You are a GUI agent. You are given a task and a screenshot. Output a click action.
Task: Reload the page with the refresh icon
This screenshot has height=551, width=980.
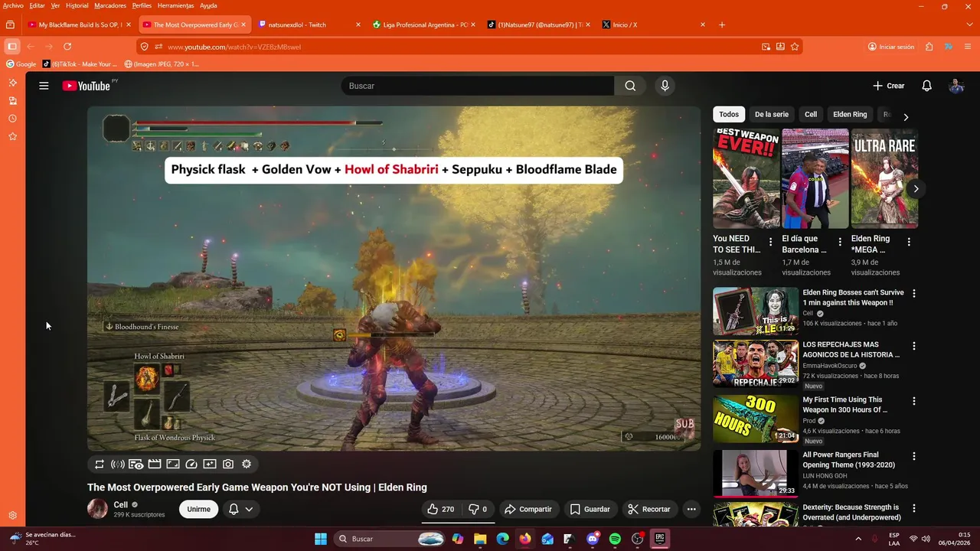[x=67, y=47]
